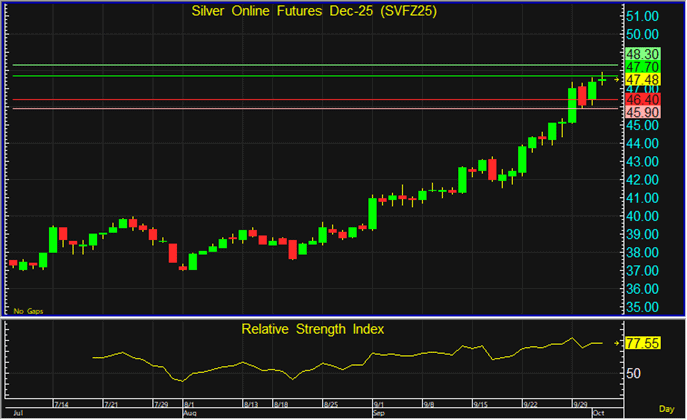Select the 48.30 green price label
The width and height of the screenshot is (687, 420).
[640, 54]
